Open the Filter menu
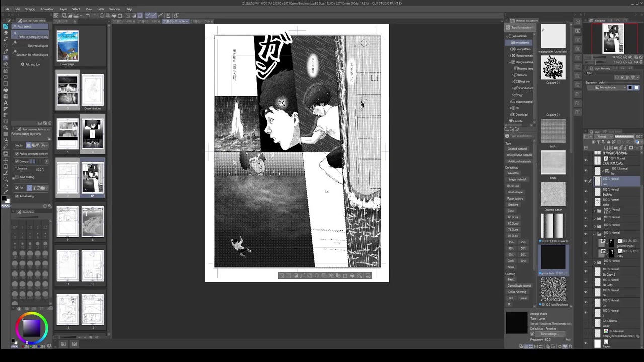The height and width of the screenshot is (362, 644). (x=101, y=9)
